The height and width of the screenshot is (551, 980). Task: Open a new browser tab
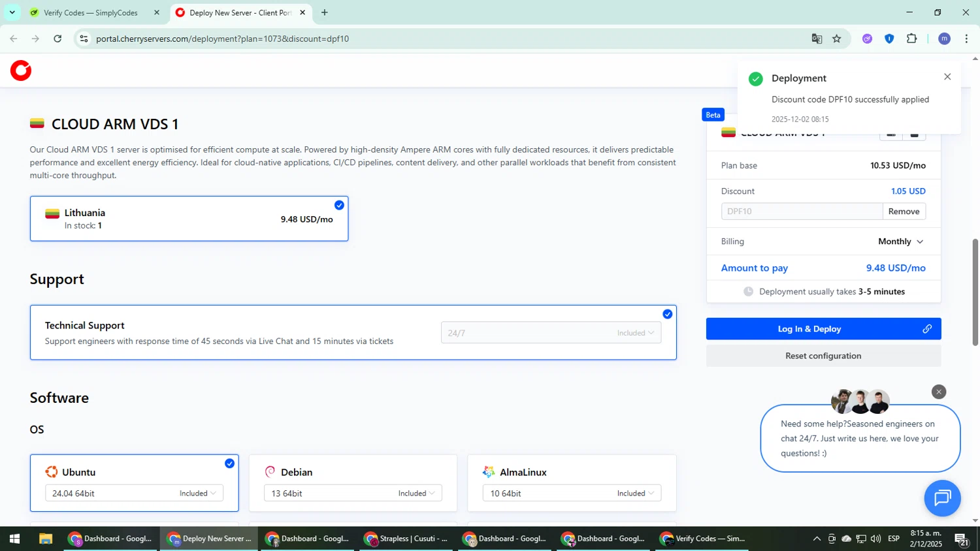[x=325, y=12]
